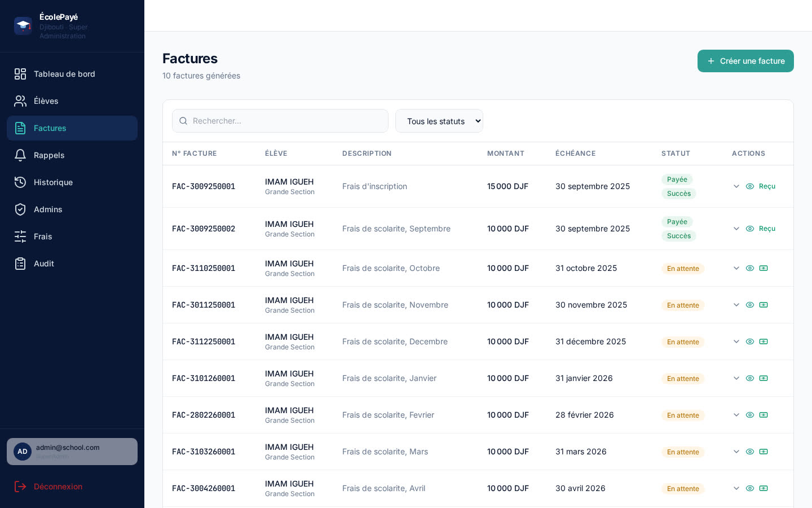Expand row chevron for FAC-3009250002
Image resolution: width=812 pixels, height=508 pixels.
pyautogui.click(x=736, y=229)
